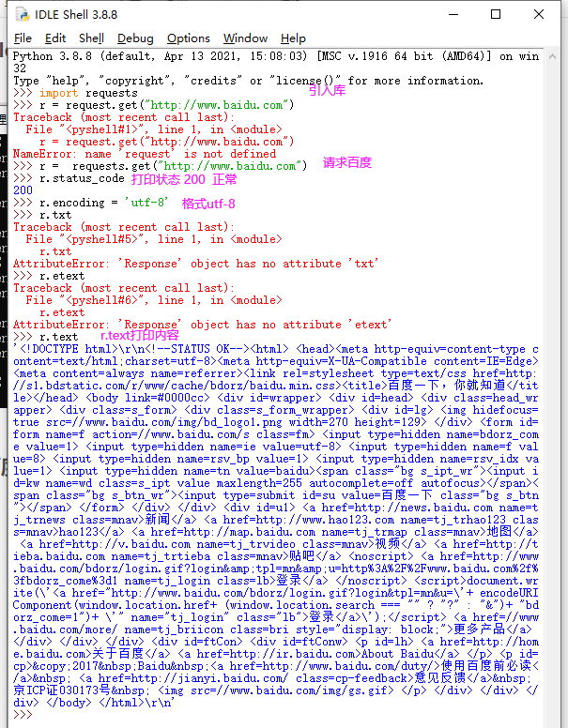Viewport: 568px width, 728px height.
Task: Click the AttributeError 'etext' message line
Action: (202, 325)
